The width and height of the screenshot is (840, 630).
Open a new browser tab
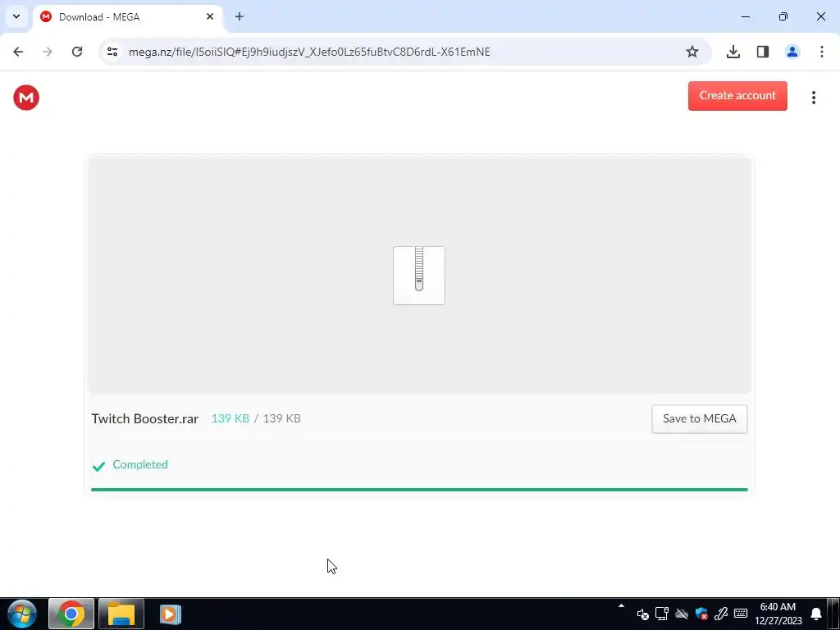(x=240, y=16)
